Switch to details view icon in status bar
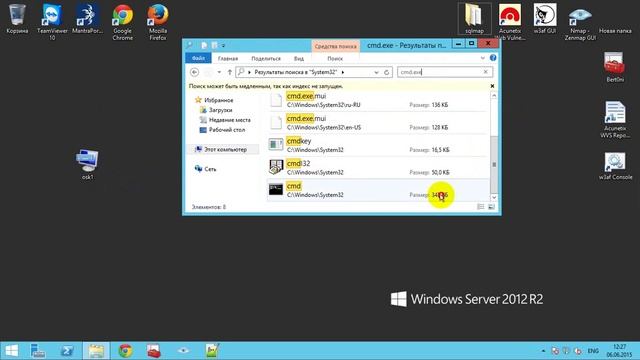The width and height of the screenshot is (640, 360). click(481, 207)
